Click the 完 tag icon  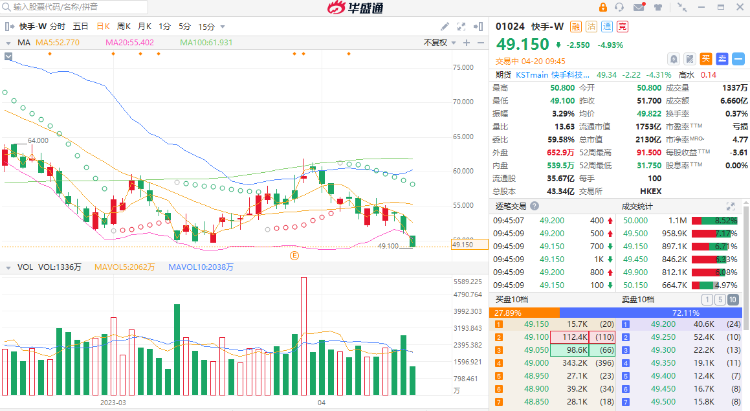click(622, 27)
